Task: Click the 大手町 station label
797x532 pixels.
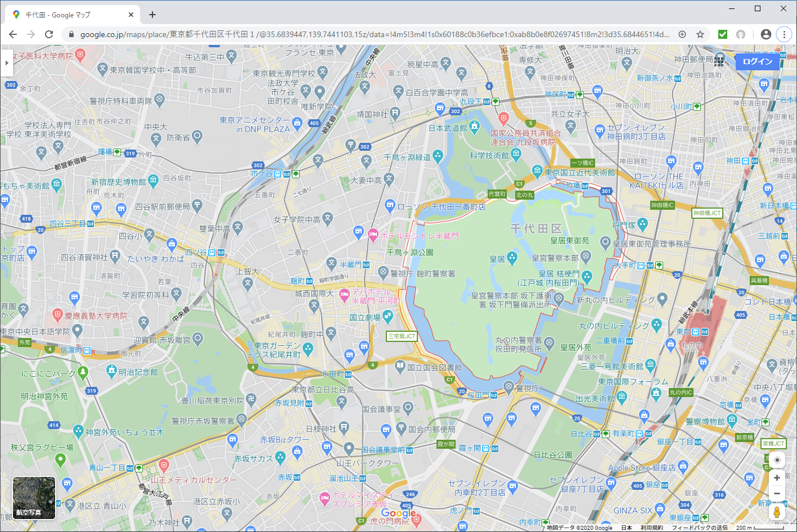Action: point(625,265)
